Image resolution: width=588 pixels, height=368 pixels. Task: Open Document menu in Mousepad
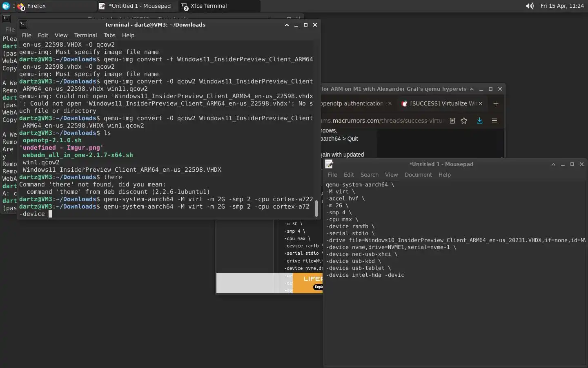coord(418,175)
